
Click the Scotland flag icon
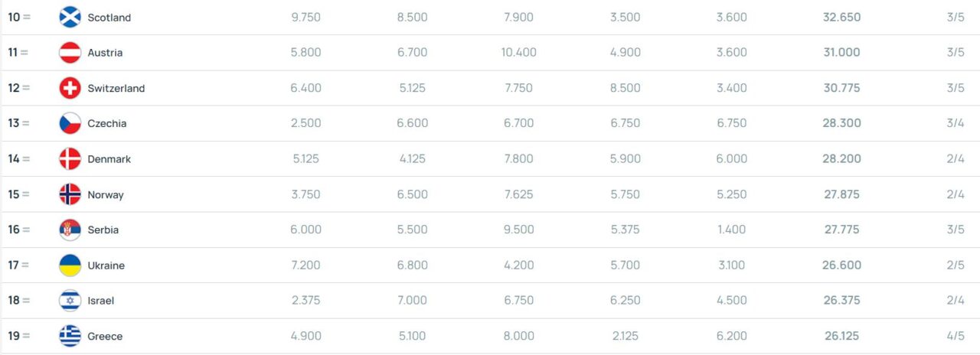point(70,17)
